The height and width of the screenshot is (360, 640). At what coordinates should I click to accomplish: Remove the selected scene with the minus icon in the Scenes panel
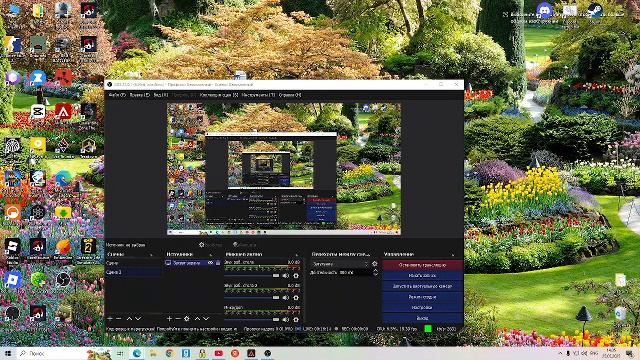click(119, 319)
